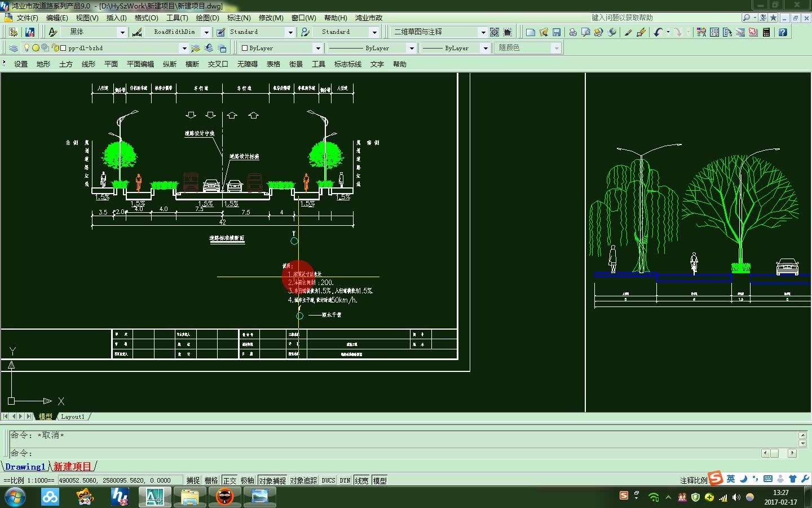Image resolution: width=812 pixels, height=508 pixels.
Task: Click the Redo arrow icon
Action: (x=678, y=32)
